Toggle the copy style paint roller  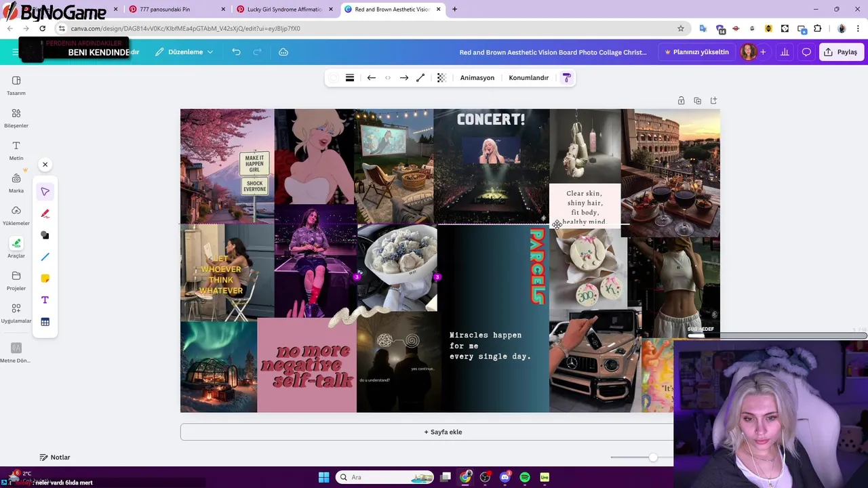tap(566, 78)
